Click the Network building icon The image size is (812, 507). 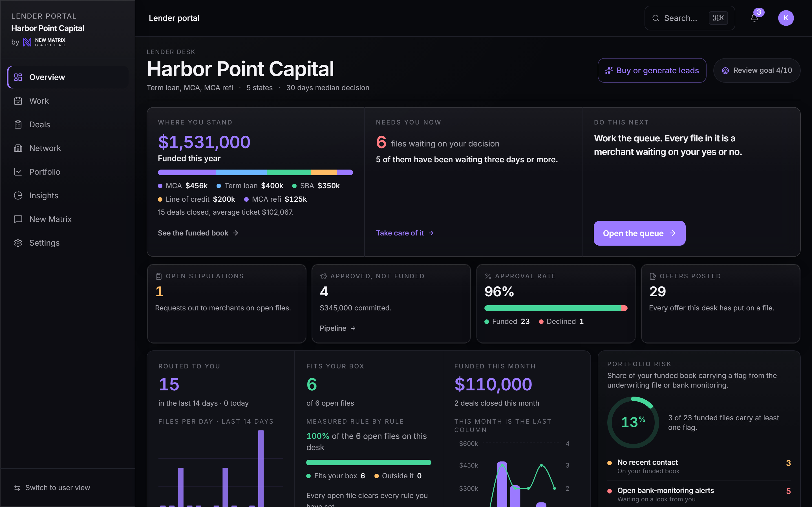18,148
